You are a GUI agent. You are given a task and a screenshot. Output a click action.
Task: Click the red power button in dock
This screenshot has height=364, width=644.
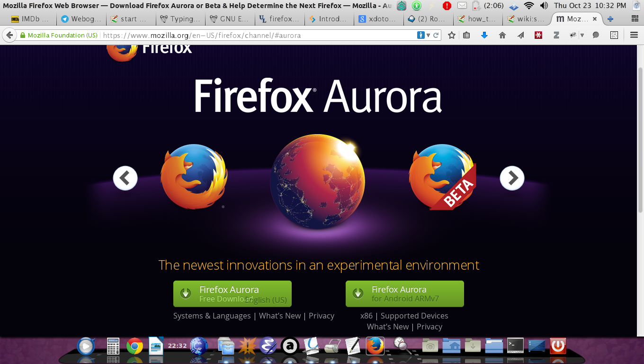click(558, 346)
